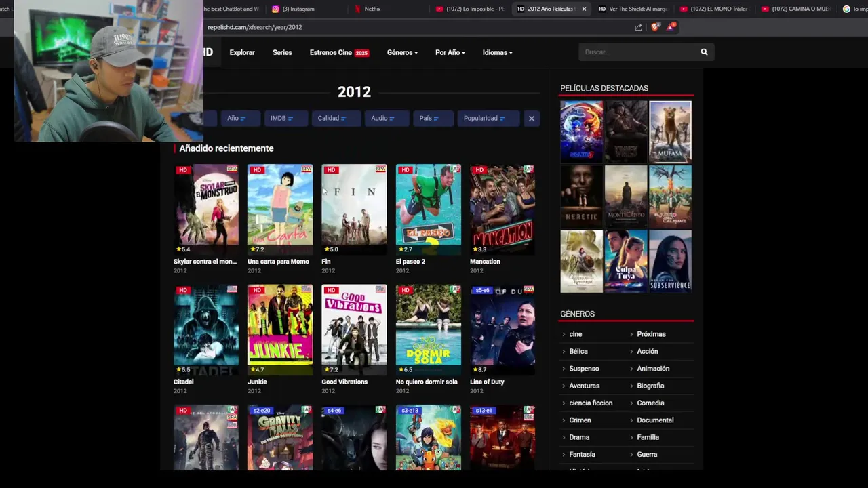Click the Line of Duty title link

click(x=487, y=382)
